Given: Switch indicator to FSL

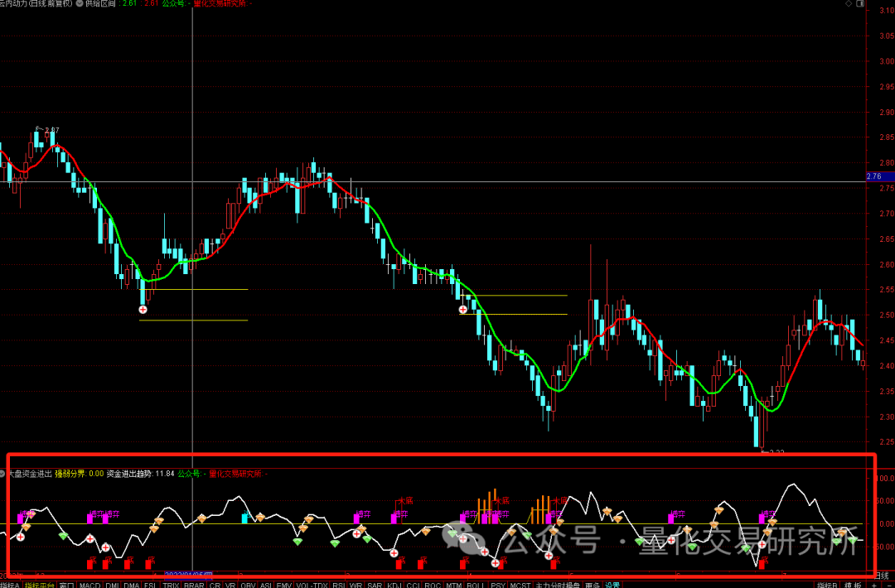Looking at the screenshot, I should (150, 586).
